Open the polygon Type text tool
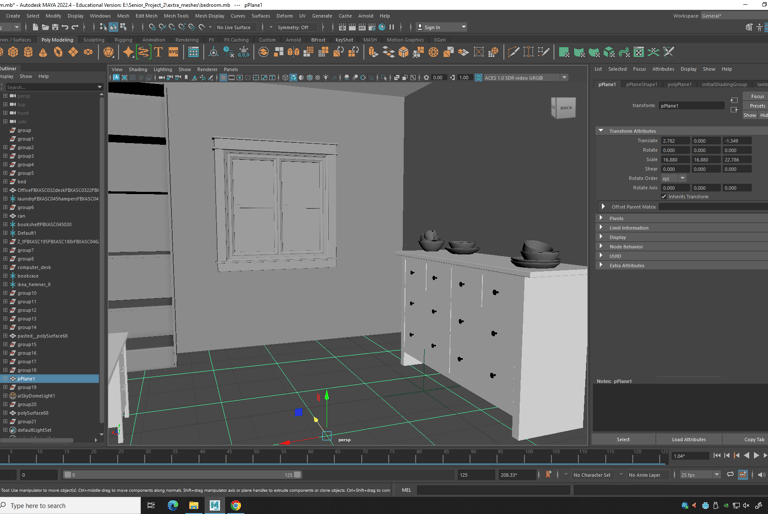 tap(158, 52)
